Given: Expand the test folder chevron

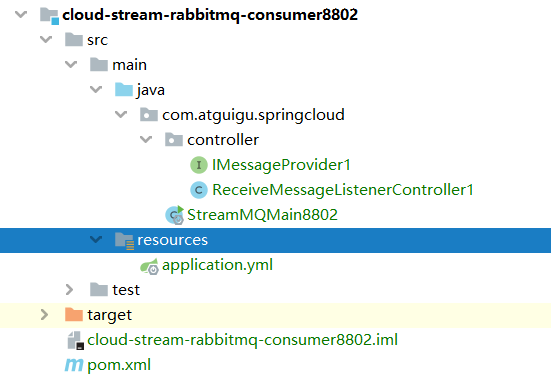Looking at the screenshot, I should tap(70, 290).
